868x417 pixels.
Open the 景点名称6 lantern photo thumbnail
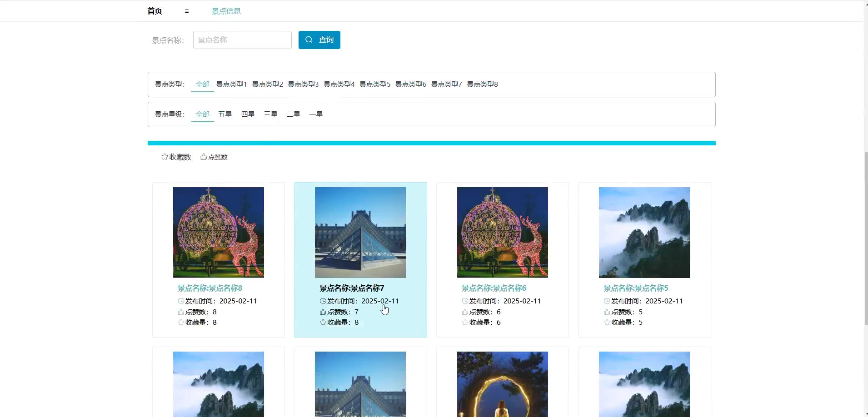coord(503,233)
